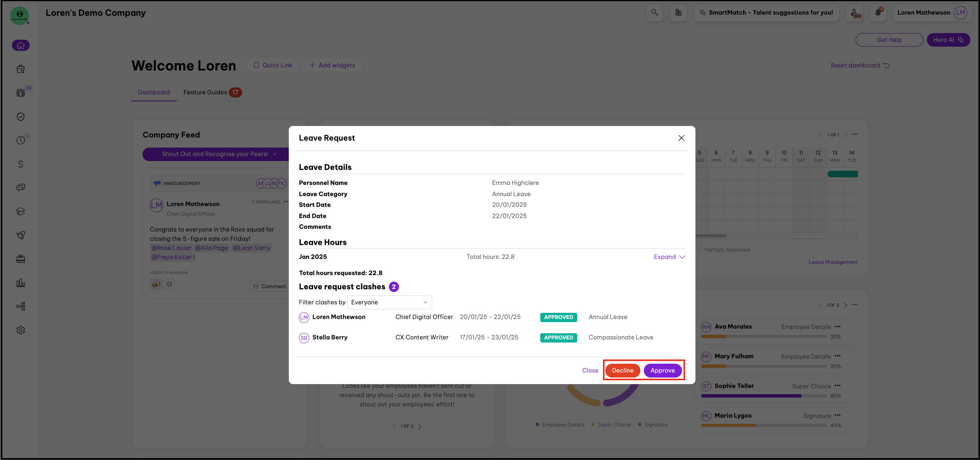Approve the leave request

tap(662, 371)
